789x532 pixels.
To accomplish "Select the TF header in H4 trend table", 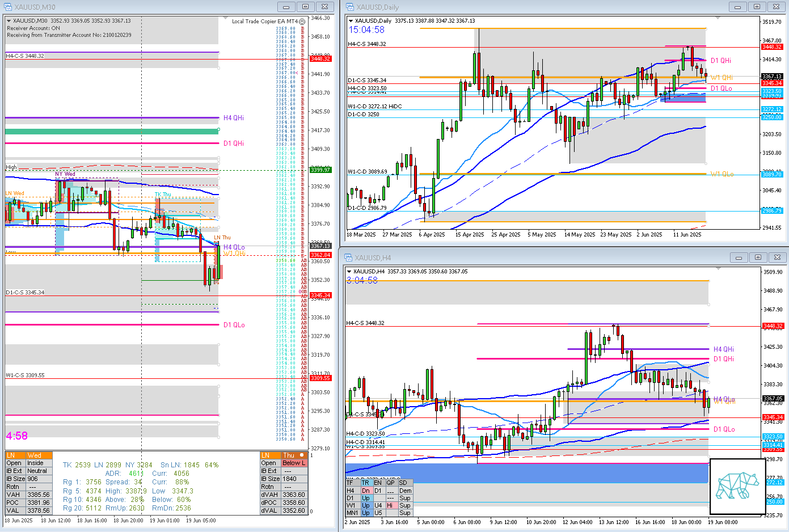I will click(x=350, y=483).
